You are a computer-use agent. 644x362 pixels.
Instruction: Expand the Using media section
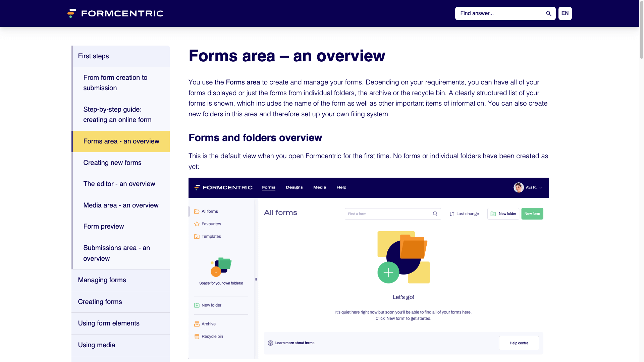click(96, 345)
